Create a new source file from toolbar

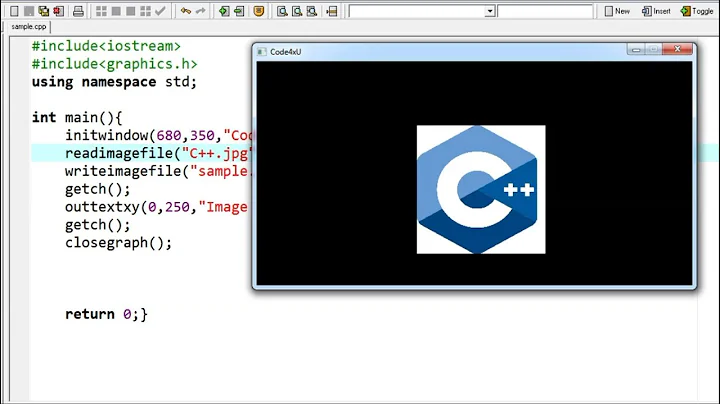coord(14,11)
